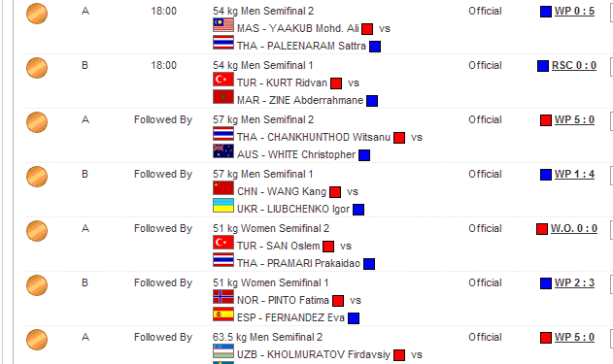613x364 pixels.
Task: Click the Ukraine flag beside LIUBCHENKO Igor
Action: pyautogui.click(x=223, y=206)
